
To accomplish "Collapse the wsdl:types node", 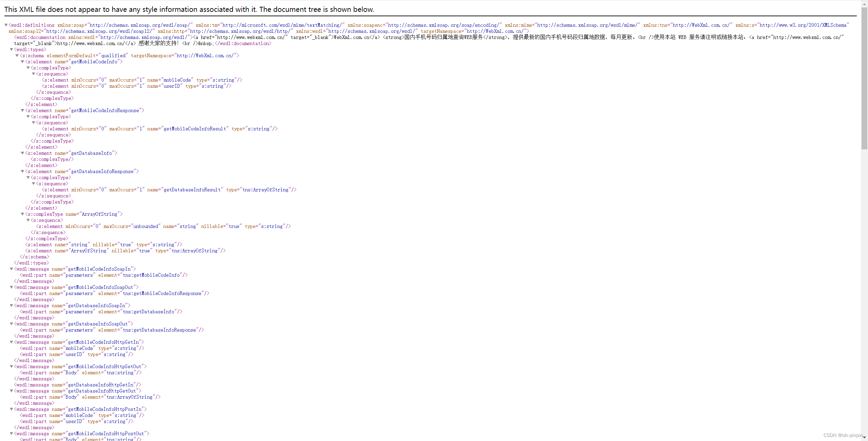I will pos(11,49).
